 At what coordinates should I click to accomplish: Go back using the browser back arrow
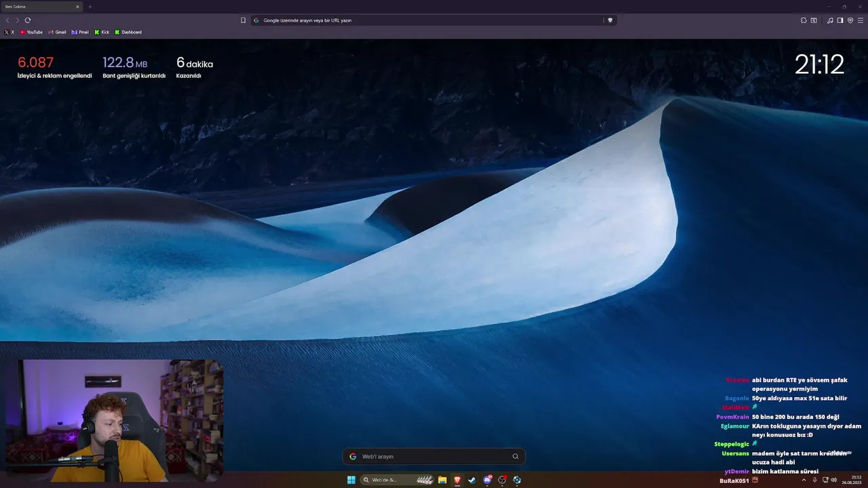[x=7, y=20]
